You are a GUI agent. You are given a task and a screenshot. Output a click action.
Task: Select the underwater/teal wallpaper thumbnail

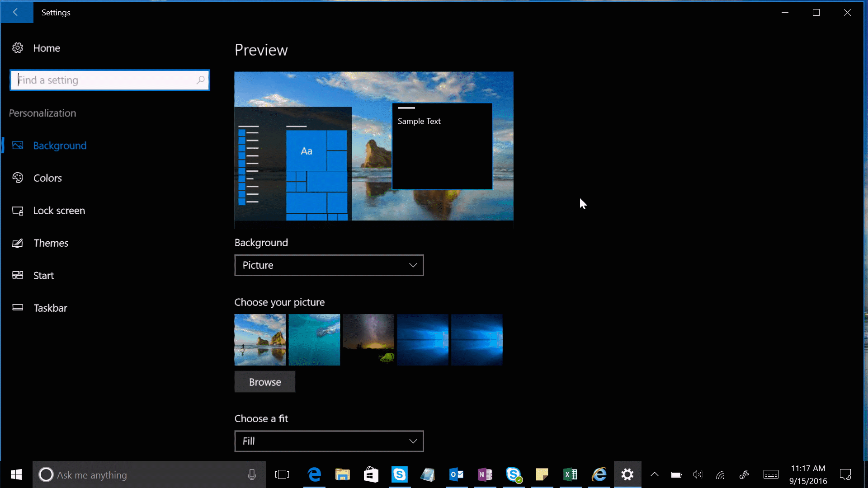point(314,340)
